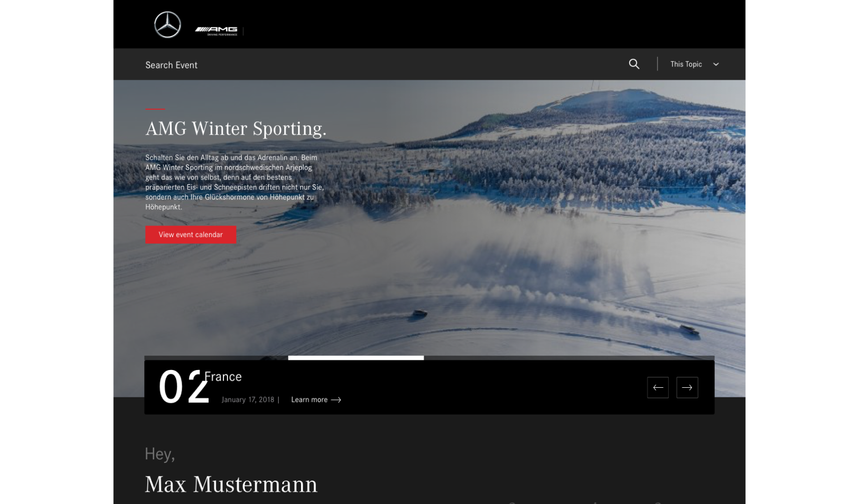860x504 pixels.
Task: Jump to first carousel progress segment
Action: coord(216,358)
